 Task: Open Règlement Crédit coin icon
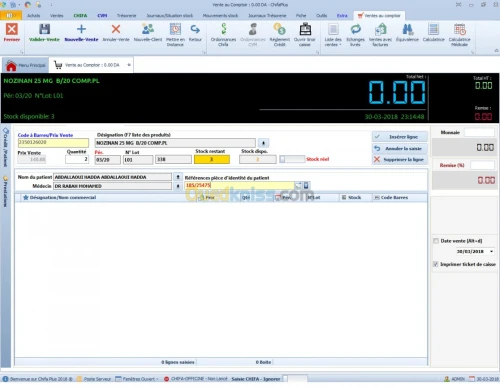[x=280, y=29]
